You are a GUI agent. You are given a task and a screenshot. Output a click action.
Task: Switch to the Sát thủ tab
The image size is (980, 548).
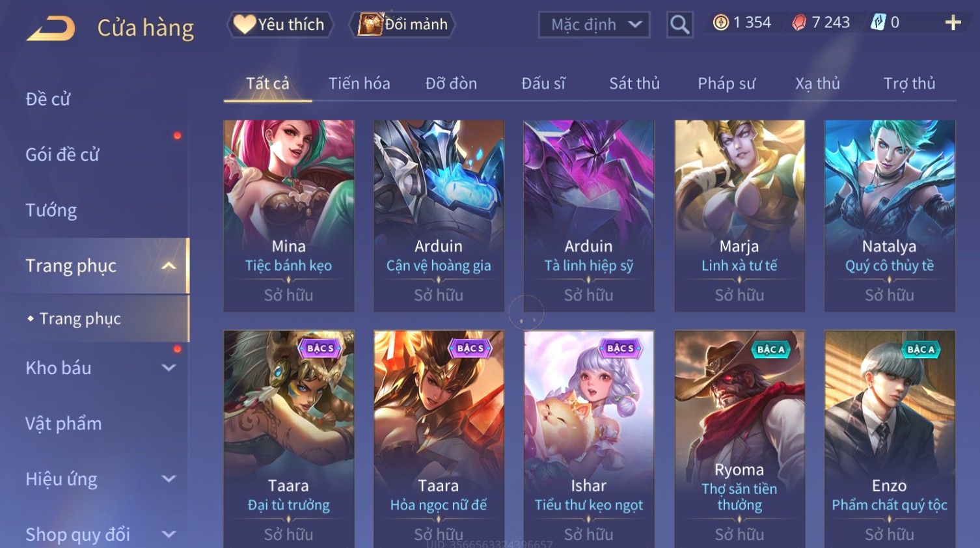(x=634, y=83)
